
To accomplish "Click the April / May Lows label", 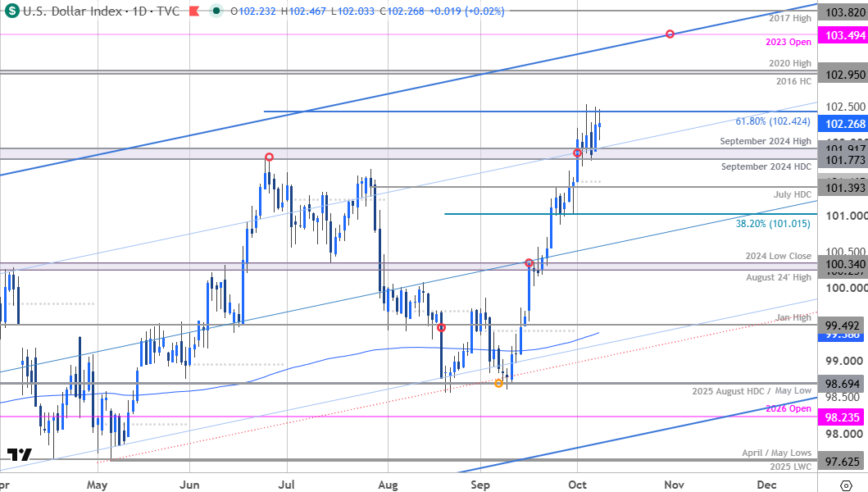I will (777, 453).
